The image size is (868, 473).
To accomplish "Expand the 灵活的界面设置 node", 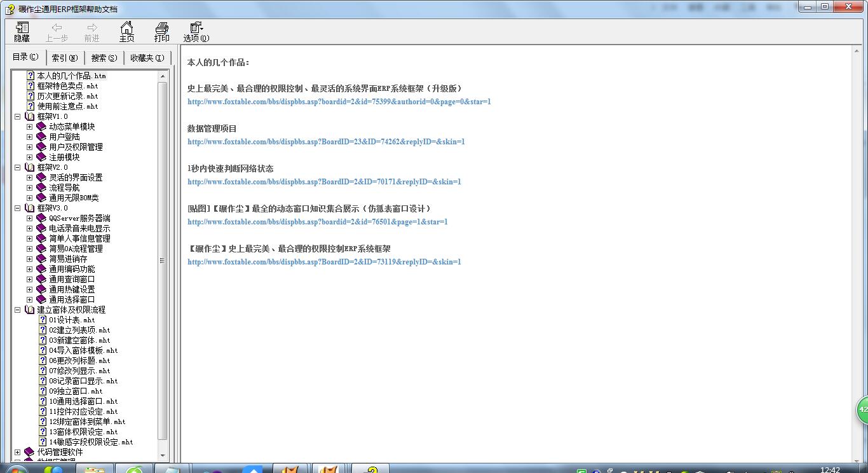I will [29, 177].
